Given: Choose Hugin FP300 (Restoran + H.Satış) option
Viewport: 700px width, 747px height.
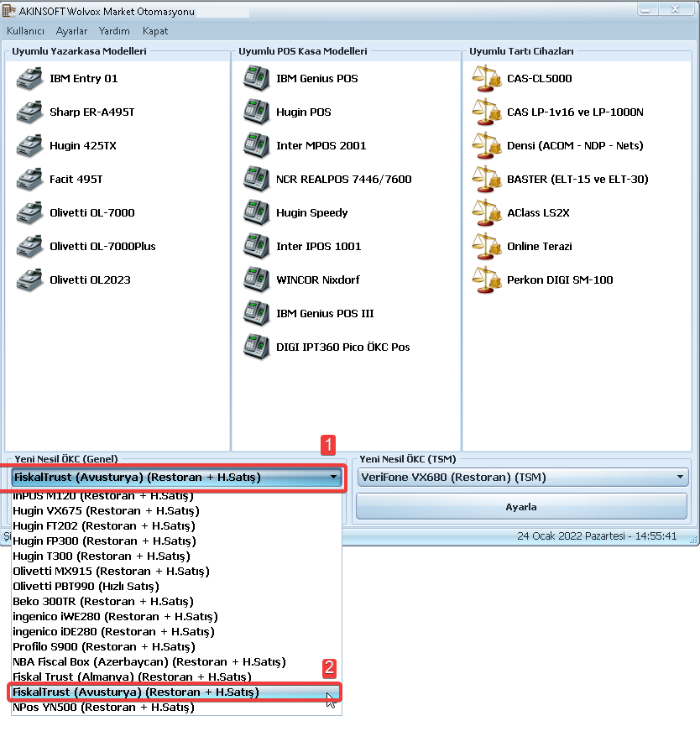Looking at the screenshot, I should click(176, 541).
